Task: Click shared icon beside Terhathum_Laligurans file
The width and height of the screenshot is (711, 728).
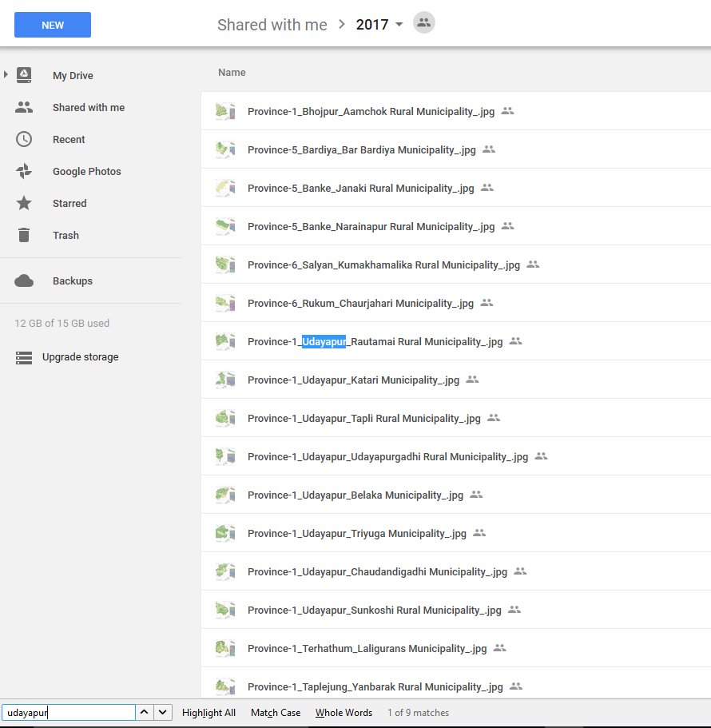Action: [x=499, y=647]
